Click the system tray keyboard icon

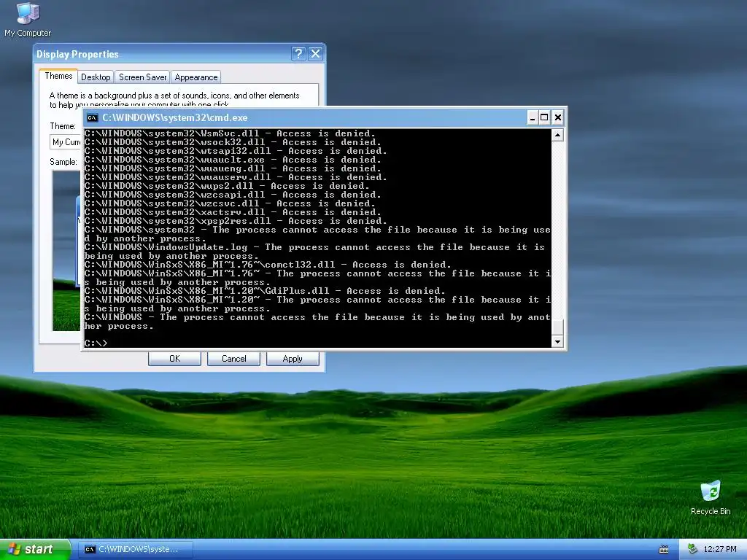pos(664,550)
